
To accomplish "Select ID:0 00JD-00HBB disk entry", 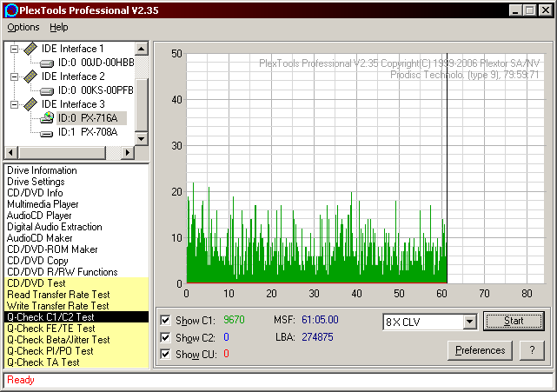I will point(96,63).
